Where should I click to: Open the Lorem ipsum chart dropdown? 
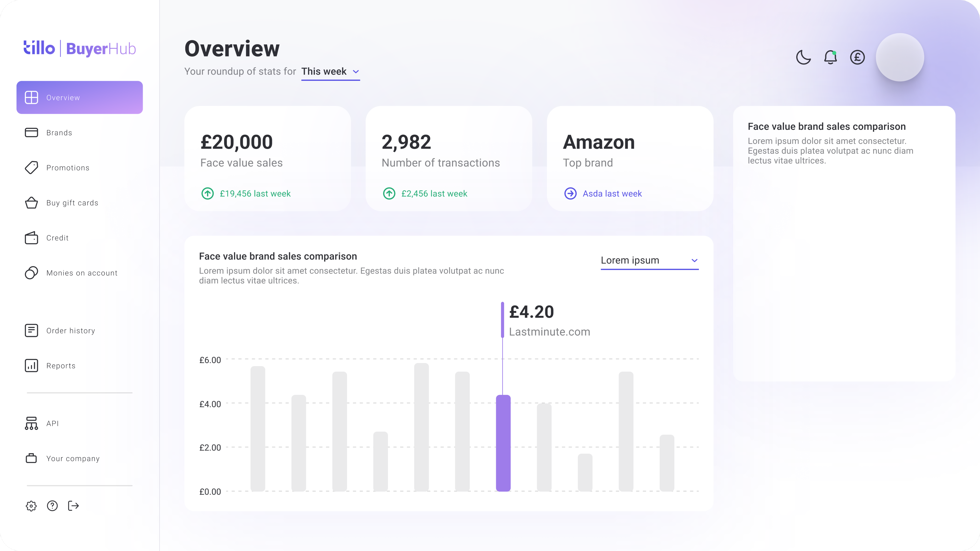649,260
